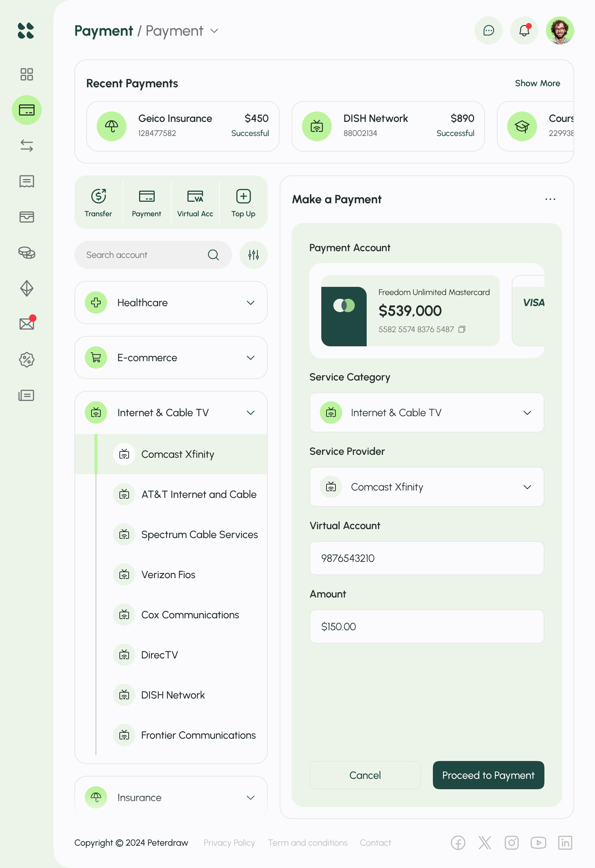Switch to the Virtual Acc tab
The width and height of the screenshot is (595, 868).
point(195,202)
